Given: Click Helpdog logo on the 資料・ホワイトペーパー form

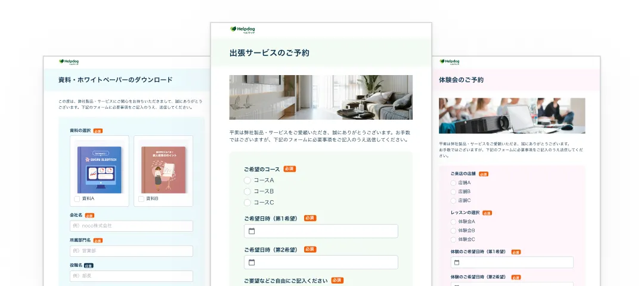Looking at the screenshot, I should coord(69,62).
